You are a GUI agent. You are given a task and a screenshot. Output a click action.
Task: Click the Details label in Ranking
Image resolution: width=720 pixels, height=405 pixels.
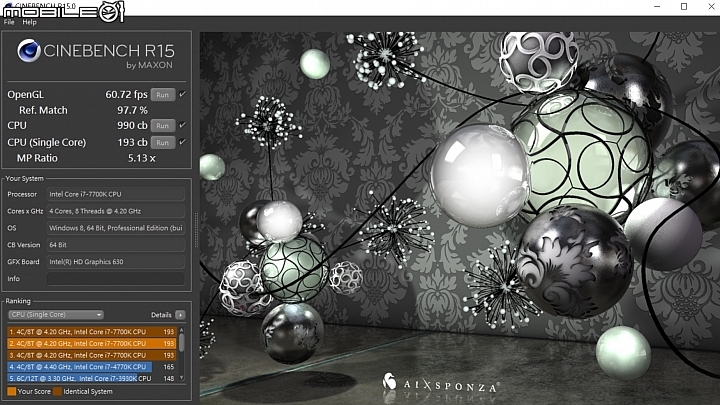(161, 315)
